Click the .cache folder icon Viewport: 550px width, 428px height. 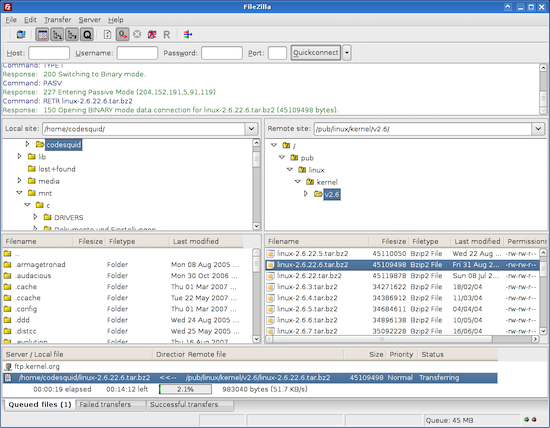(x=7, y=287)
